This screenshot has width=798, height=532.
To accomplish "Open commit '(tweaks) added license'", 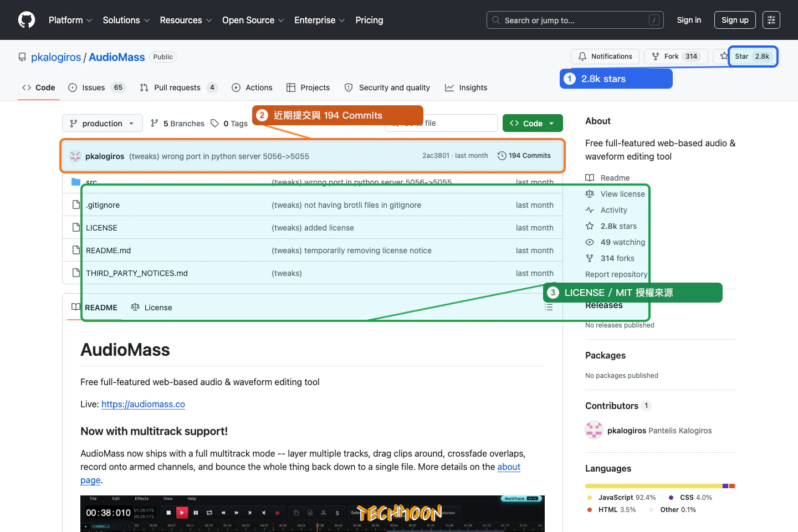I will pyautogui.click(x=313, y=228).
